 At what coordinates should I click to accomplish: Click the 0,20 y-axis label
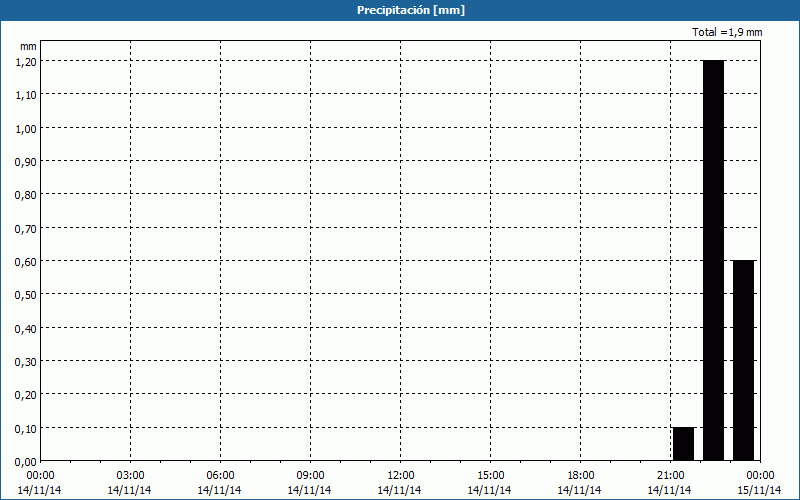click(x=25, y=395)
